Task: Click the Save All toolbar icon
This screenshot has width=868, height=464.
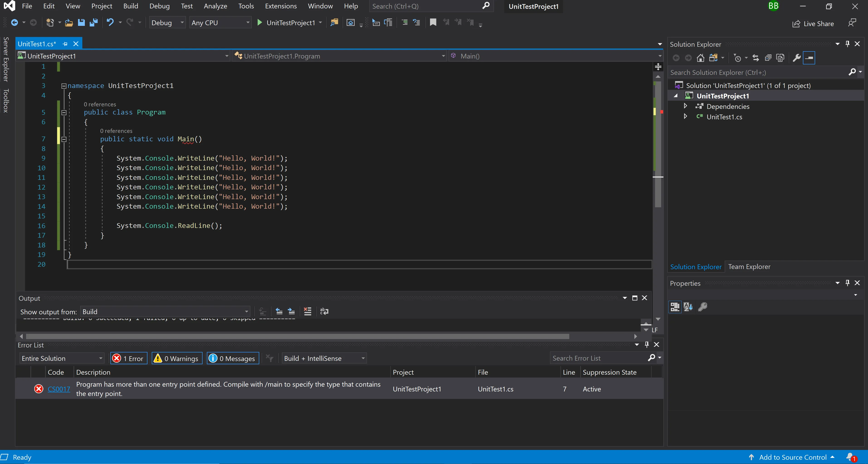Action: 93,23
